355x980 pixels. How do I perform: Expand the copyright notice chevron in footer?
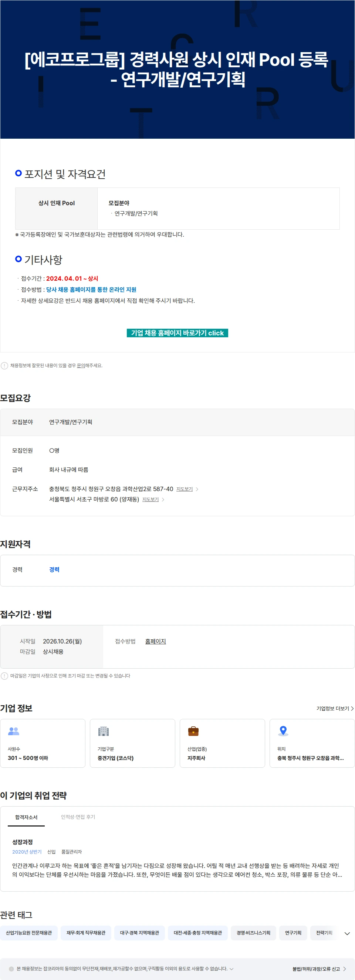(232, 969)
